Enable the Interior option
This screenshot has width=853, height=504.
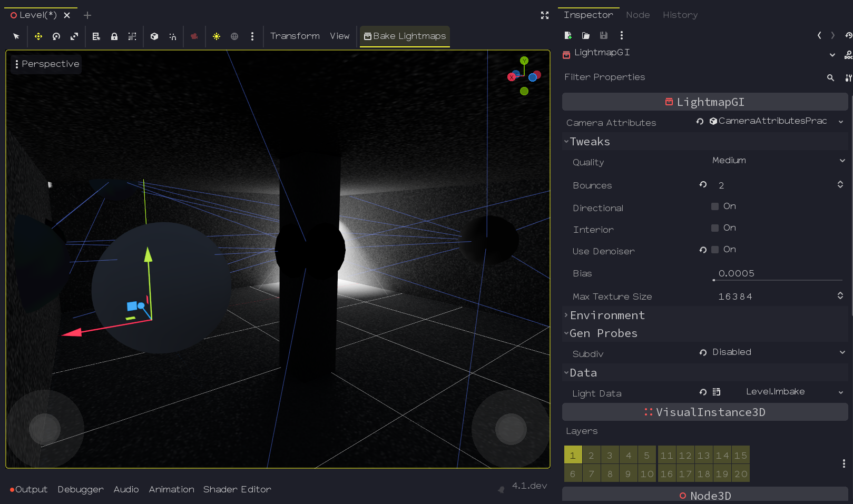[714, 228]
